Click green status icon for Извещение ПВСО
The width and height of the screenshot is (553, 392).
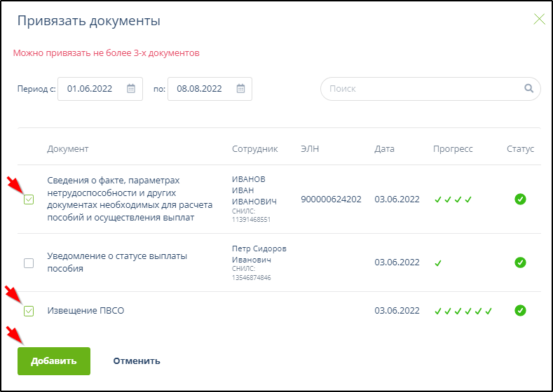coord(520,310)
